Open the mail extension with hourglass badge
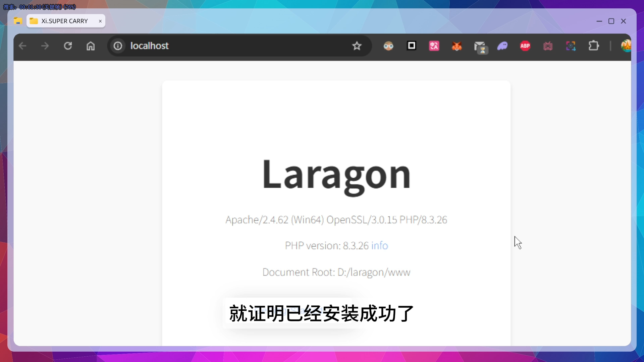 tap(480, 47)
